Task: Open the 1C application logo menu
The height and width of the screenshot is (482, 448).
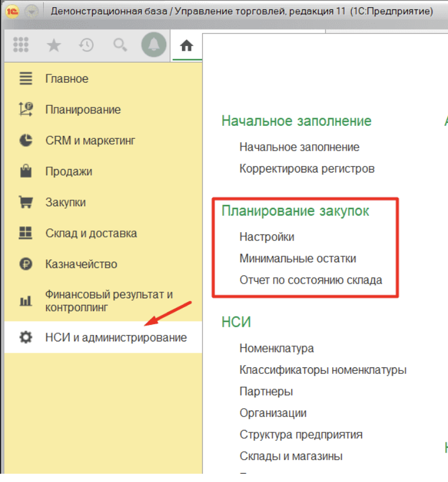Action: 12,11
